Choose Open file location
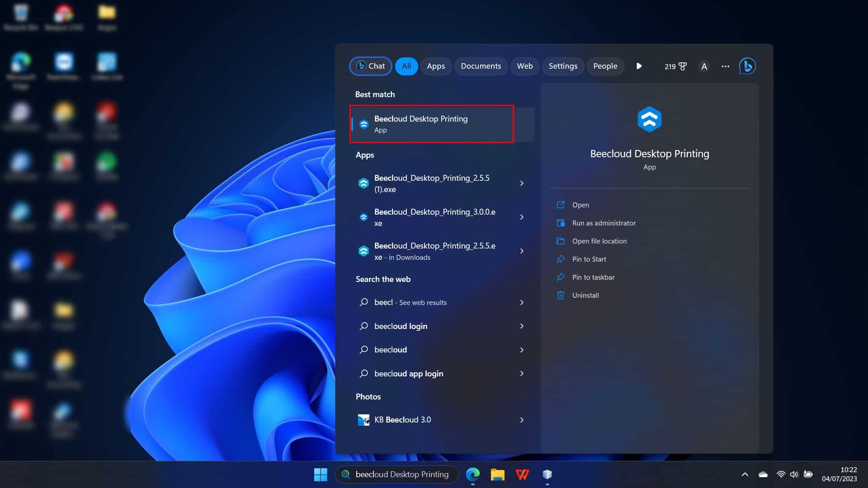 [x=599, y=241]
